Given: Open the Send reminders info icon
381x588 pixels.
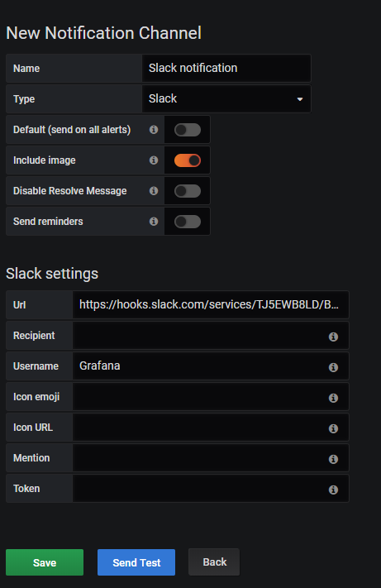Looking at the screenshot, I should 154,222.
